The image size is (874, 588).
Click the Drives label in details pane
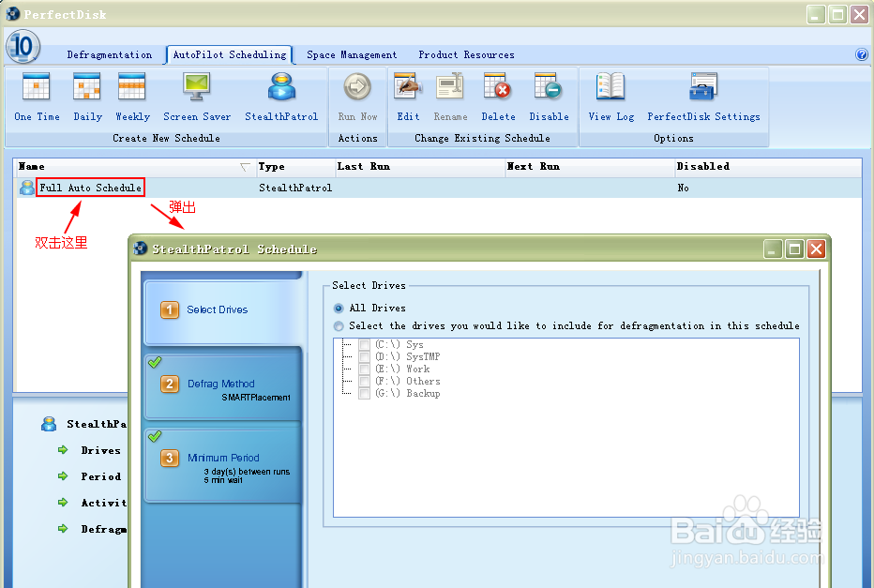(101, 450)
